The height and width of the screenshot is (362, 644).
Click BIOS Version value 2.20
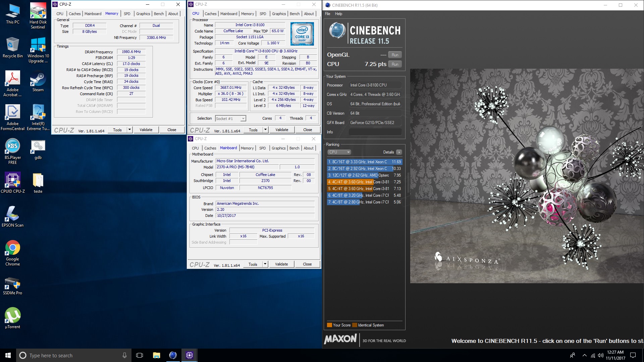[265, 209]
